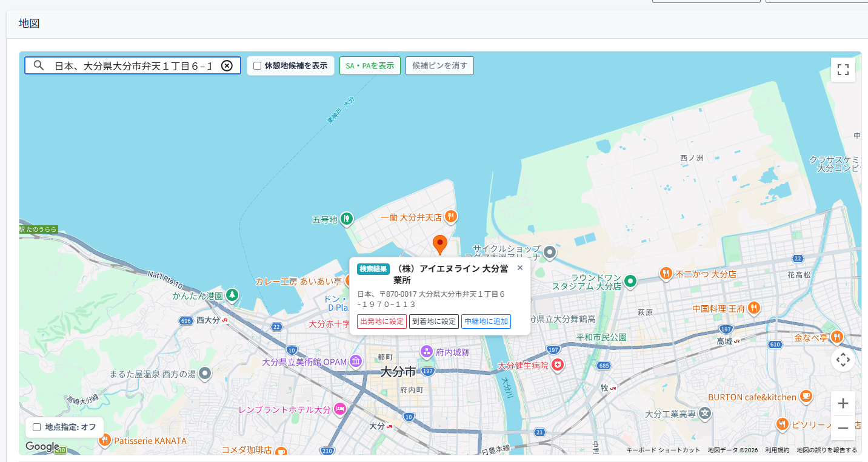
Task: Select the 不二かつ 大分店 restaurant marker
Action: coord(666,274)
